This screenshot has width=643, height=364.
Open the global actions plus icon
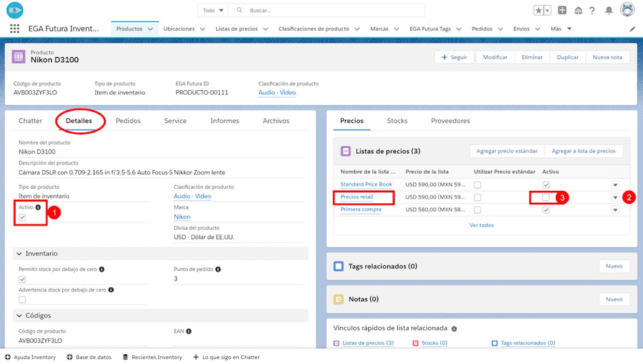point(562,10)
